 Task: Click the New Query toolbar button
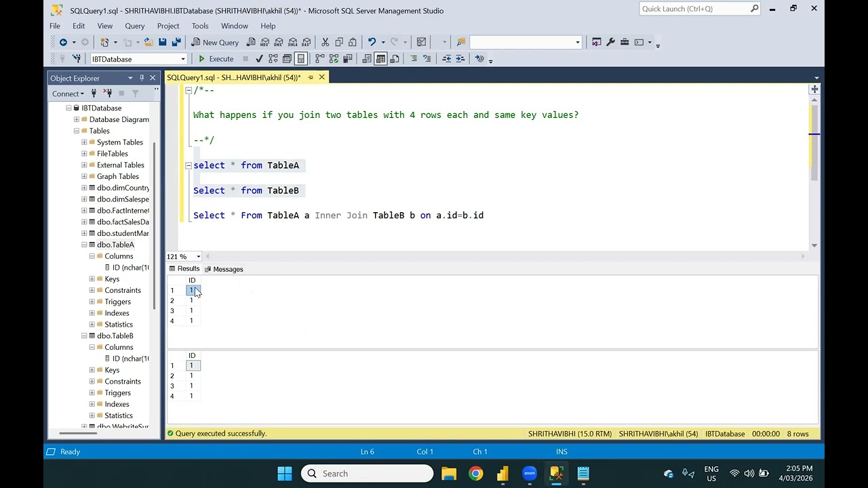click(x=216, y=42)
